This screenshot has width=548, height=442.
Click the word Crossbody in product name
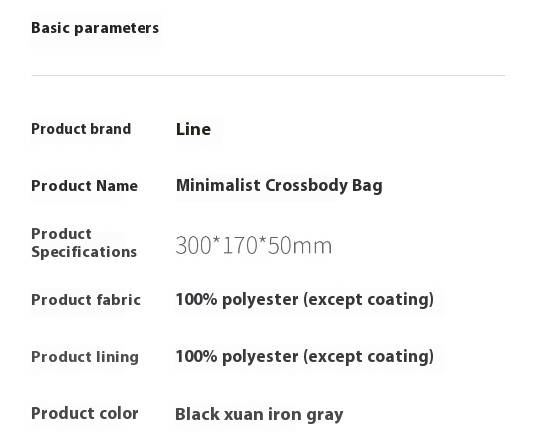tap(306, 186)
